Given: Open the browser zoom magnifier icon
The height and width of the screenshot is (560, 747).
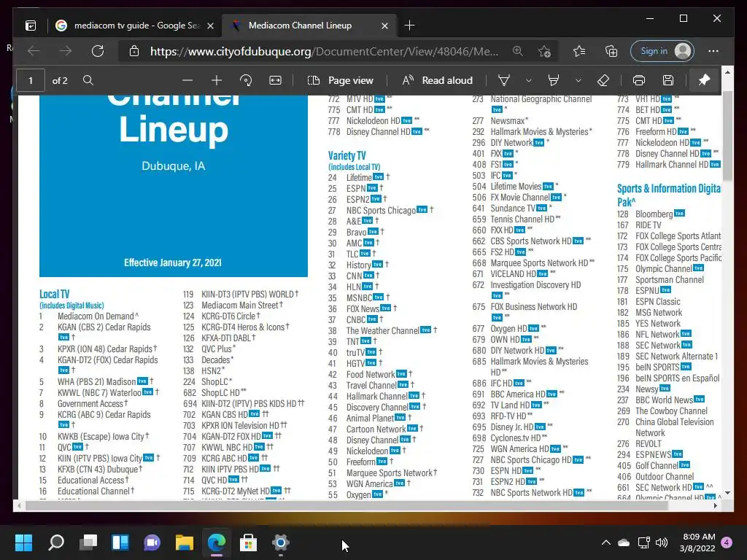Looking at the screenshot, I should tap(518, 51).
